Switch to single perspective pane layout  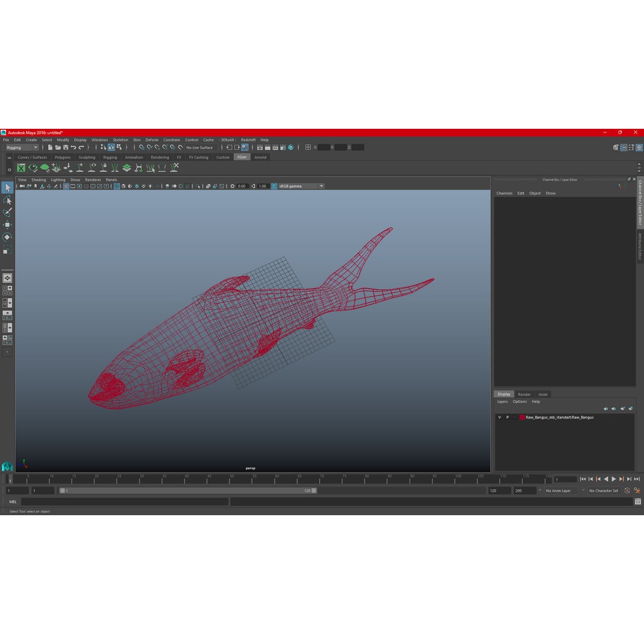7,278
